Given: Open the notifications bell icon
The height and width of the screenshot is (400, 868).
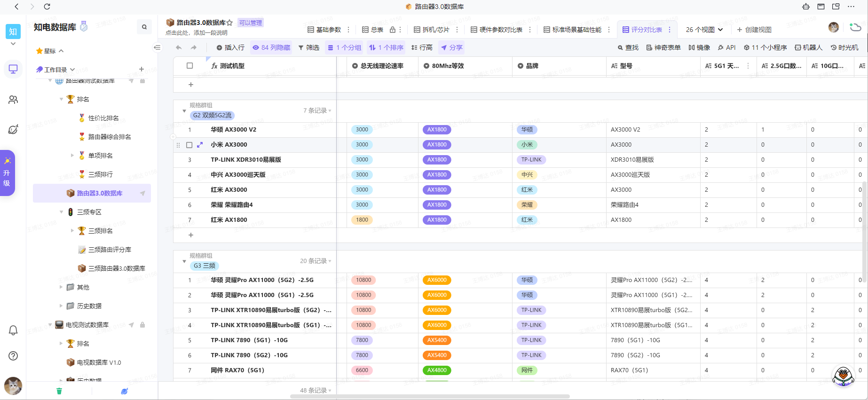Looking at the screenshot, I should pyautogui.click(x=13, y=330).
